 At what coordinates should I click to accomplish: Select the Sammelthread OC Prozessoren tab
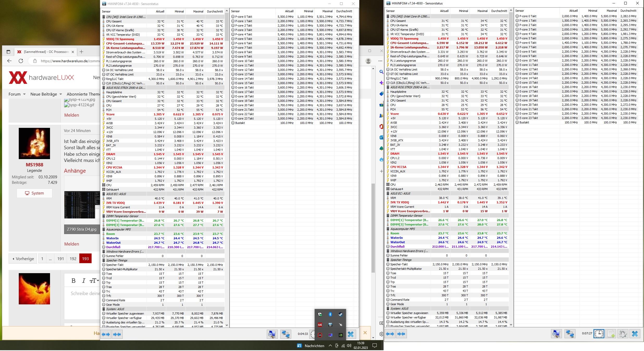point(46,52)
